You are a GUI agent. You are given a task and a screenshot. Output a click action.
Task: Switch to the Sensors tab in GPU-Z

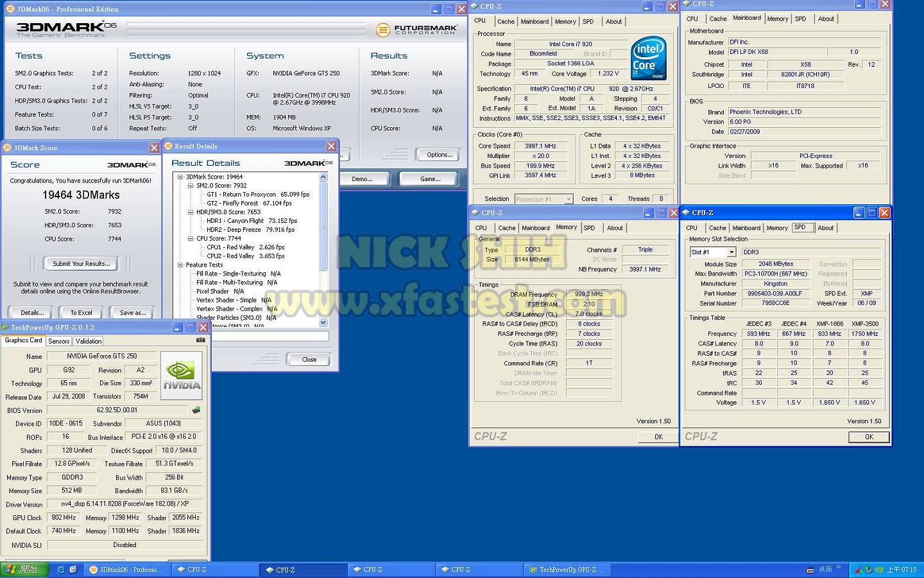click(58, 341)
